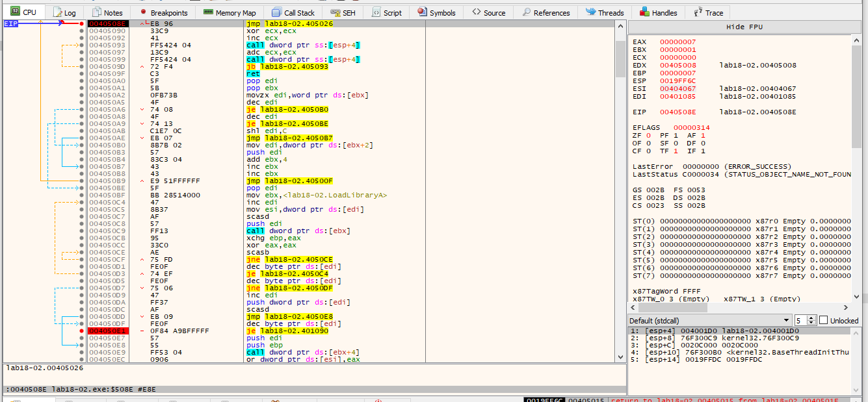Image resolution: width=868 pixels, height=402 pixels.
Task: Switch to the Threads tab
Action: [x=605, y=12]
